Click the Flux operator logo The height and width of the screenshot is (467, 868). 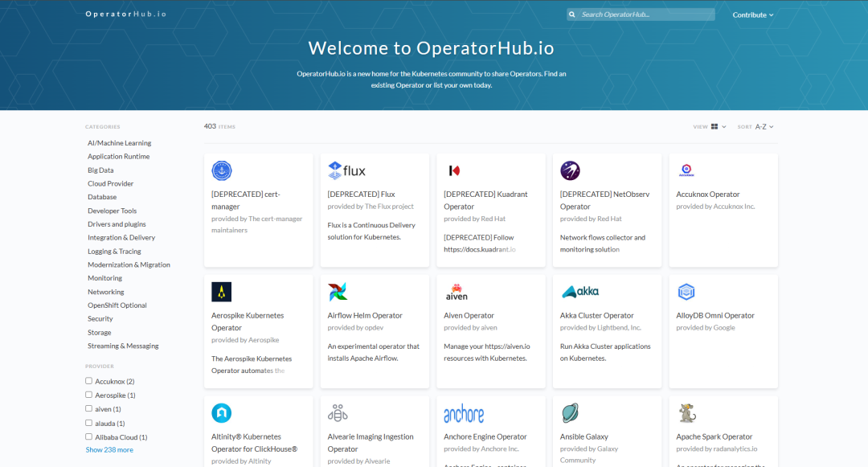[x=346, y=170]
